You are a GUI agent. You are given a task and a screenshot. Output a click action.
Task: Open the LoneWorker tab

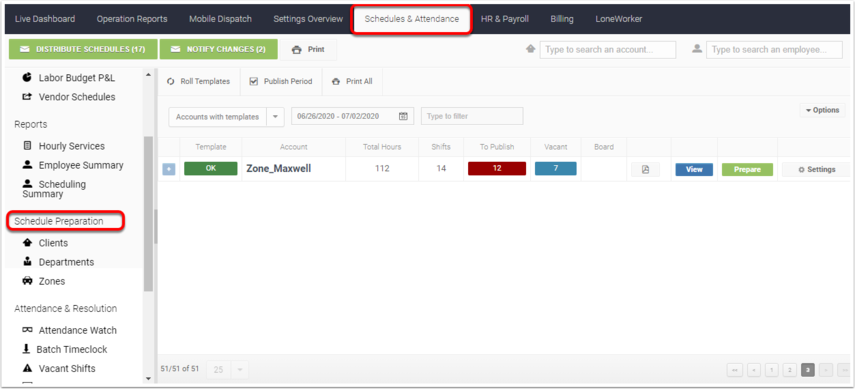click(x=618, y=19)
